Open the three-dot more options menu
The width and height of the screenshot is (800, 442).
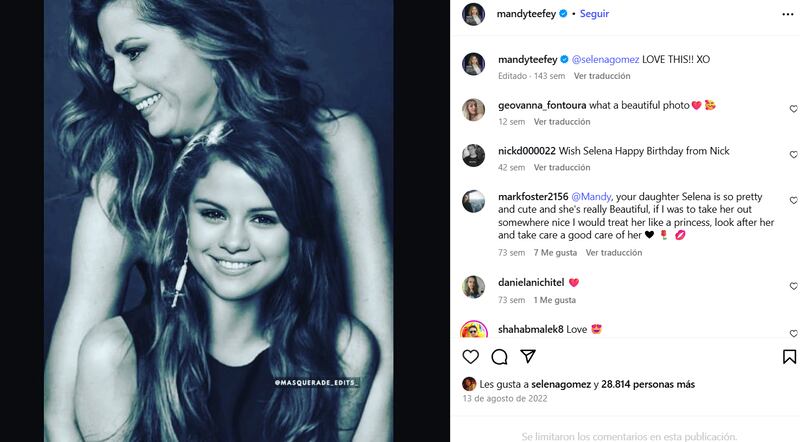click(x=788, y=14)
